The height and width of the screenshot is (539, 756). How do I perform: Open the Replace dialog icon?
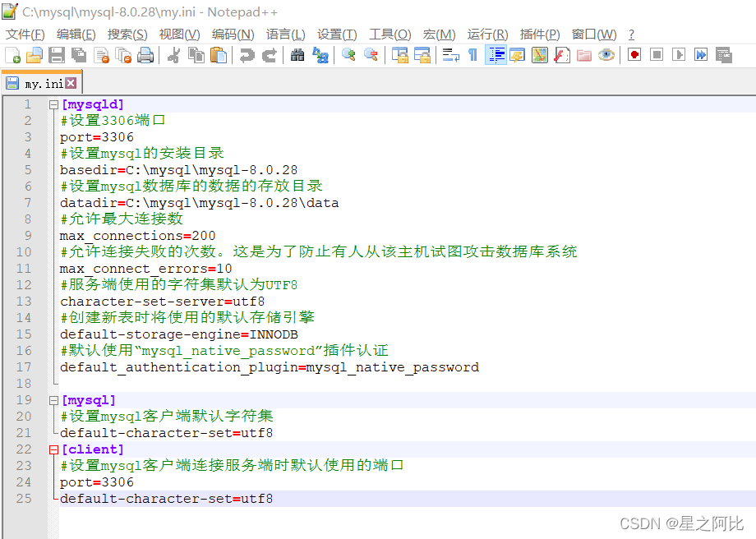[x=320, y=55]
